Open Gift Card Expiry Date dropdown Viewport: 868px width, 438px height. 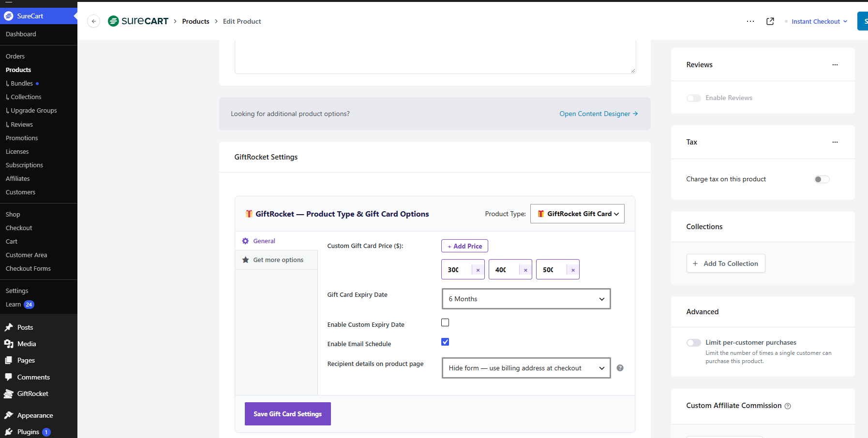click(x=526, y=299)
